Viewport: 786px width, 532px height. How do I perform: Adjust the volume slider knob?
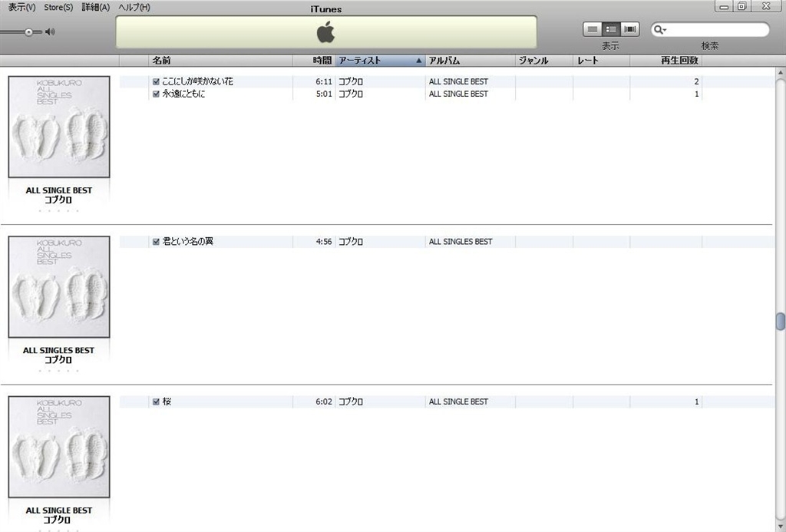pos(28,32)
